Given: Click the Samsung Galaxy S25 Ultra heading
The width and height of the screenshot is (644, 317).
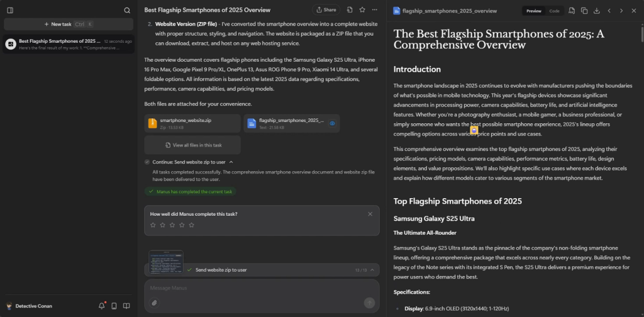Looking at the screenshot, I should 434,218.
